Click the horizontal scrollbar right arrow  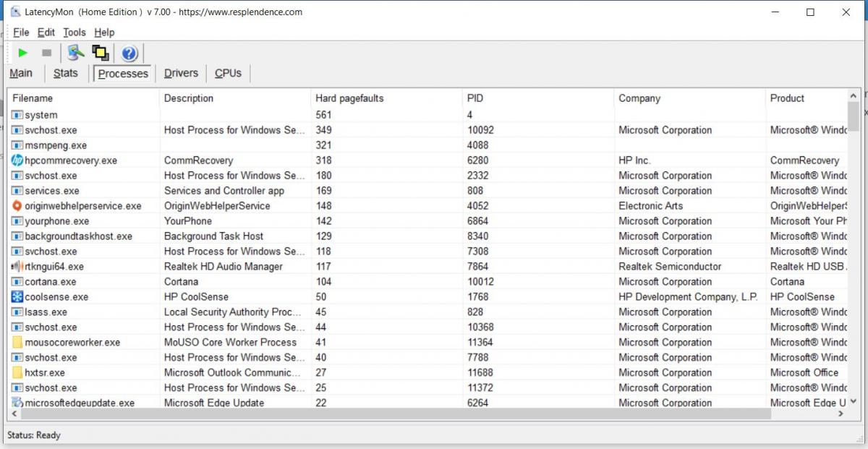tap(841, 414)
